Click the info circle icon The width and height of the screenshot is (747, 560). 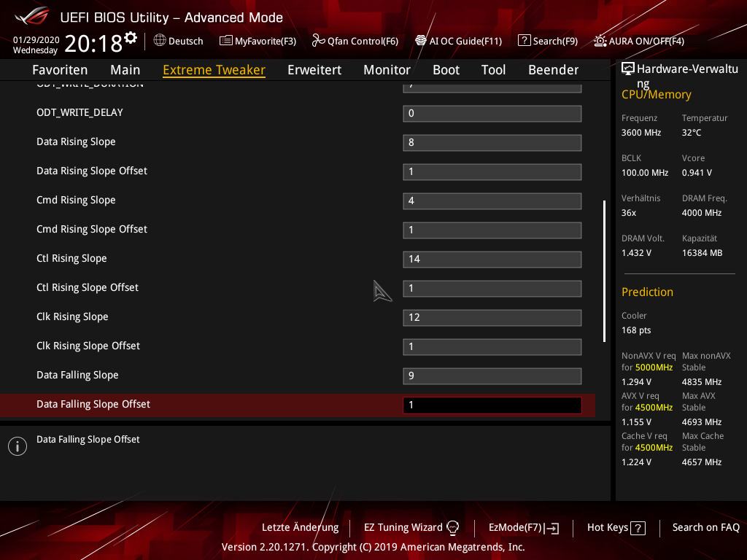coord(18,446)
